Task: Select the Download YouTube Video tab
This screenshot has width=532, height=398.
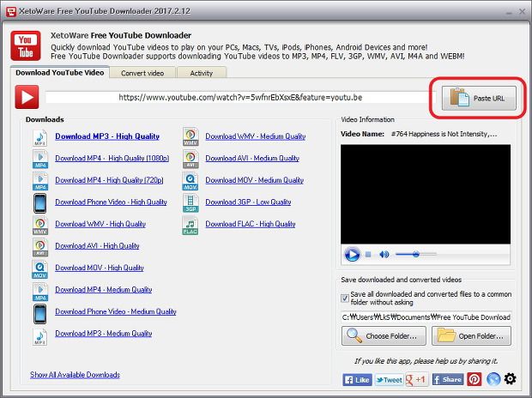Action: coord(60,72)
